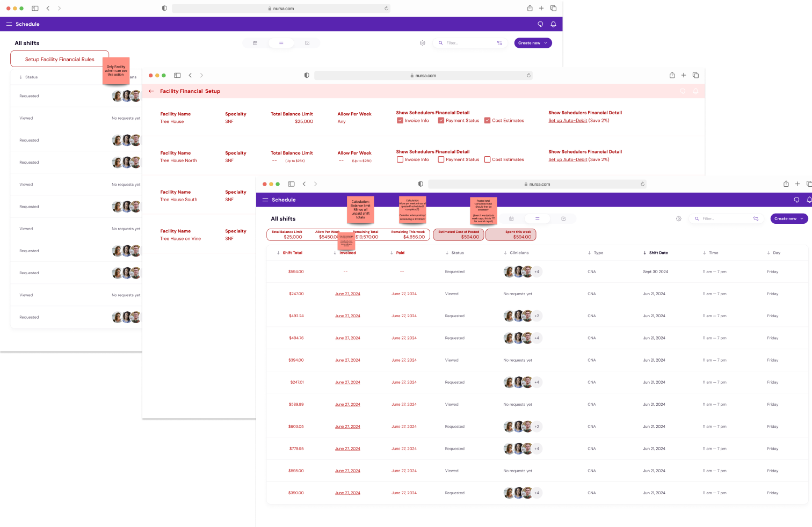Screen dimensions: 812x527
Task: Open hamburger menu in the bottom Schedule window
Action: (265, 200)
